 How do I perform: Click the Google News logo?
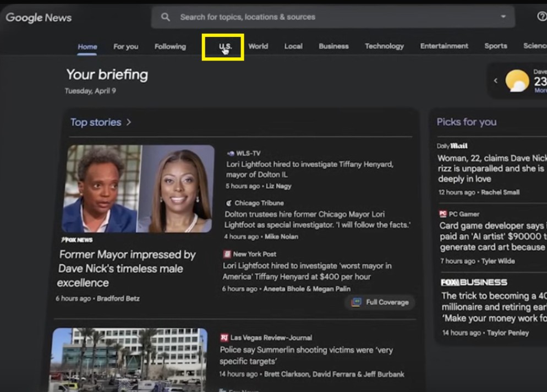(x=39, y=18)
